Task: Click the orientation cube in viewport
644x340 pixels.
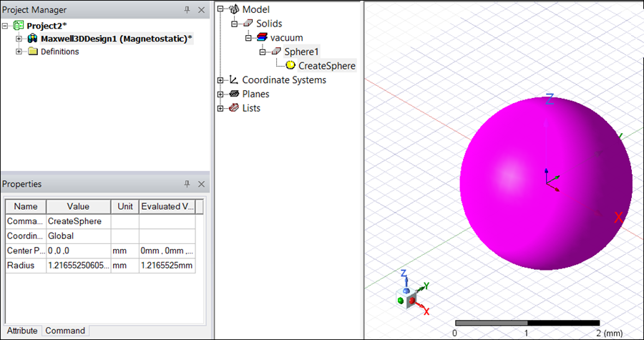Action: click(x=406, y=299)
